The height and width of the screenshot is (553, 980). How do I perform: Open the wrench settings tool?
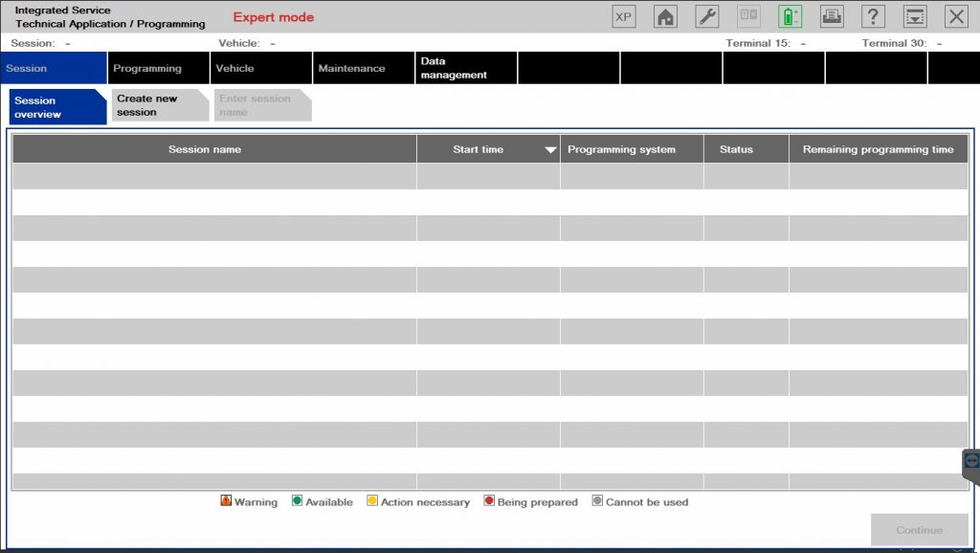tap(706, 16)
